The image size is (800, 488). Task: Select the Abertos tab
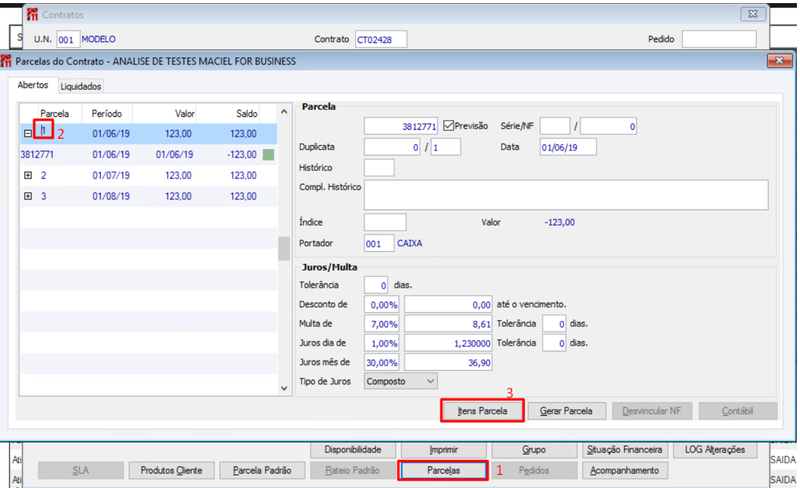click(33, 85)
